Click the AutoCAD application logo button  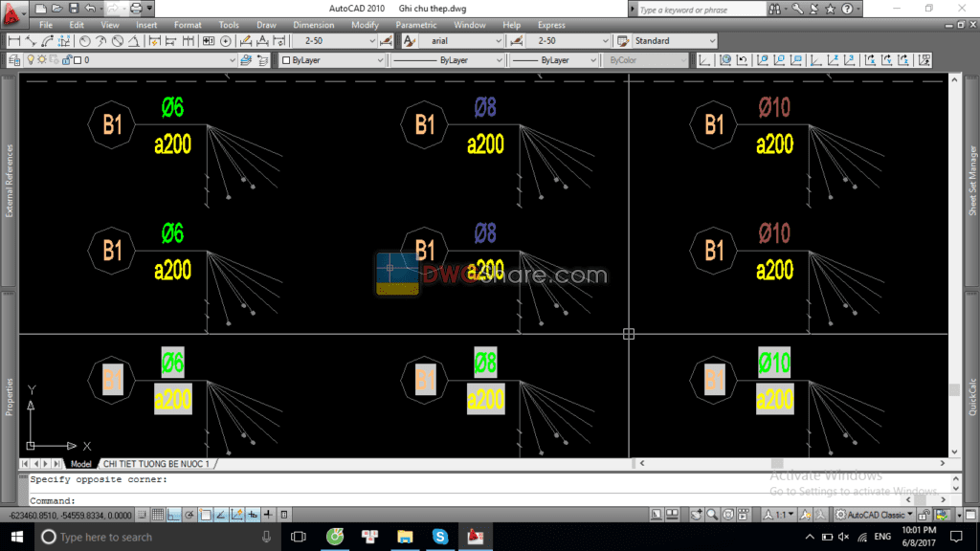click(x=11, y=12)
